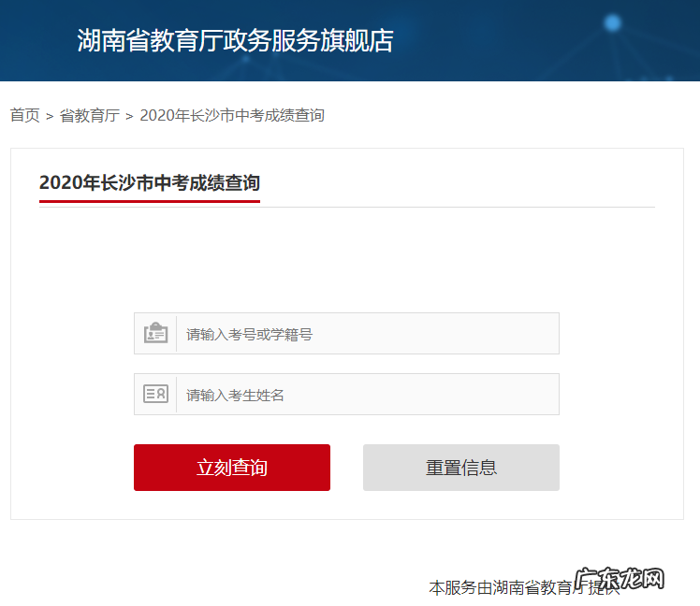This screenshot has width=700, height=606.
Task: Click the breadcrumb arrow after 首页
Action: click(x=50, y=116)
